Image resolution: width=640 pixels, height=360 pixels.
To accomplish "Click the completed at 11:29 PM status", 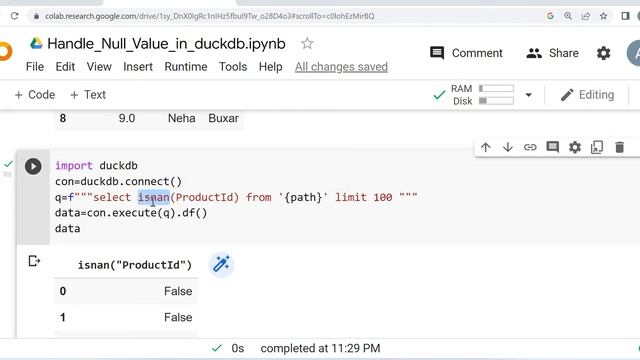I will click(320, 348).
